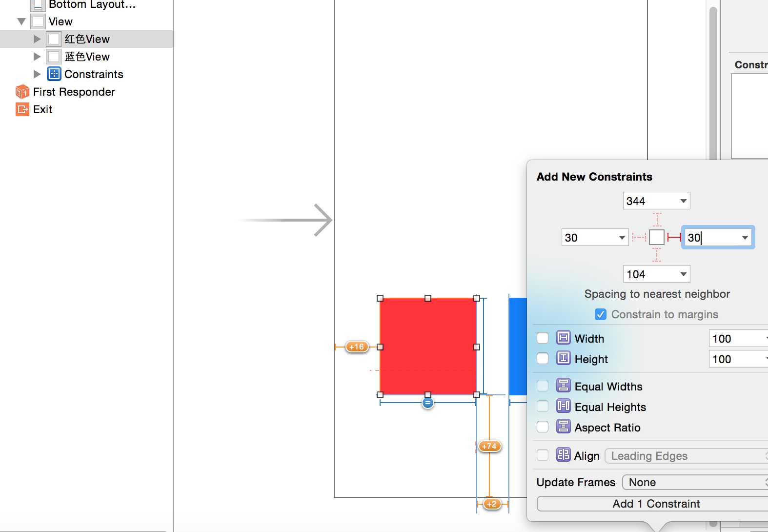Select the Exit row text
The height and width of the screenshot is (532, 768).
click(x=43, y=109)
